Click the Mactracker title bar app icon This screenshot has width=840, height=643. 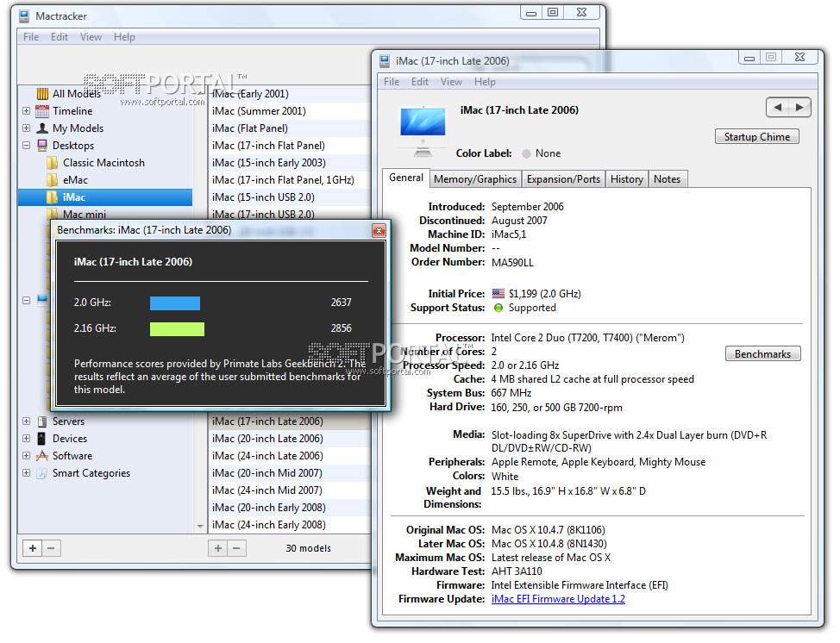pos(24,16)
